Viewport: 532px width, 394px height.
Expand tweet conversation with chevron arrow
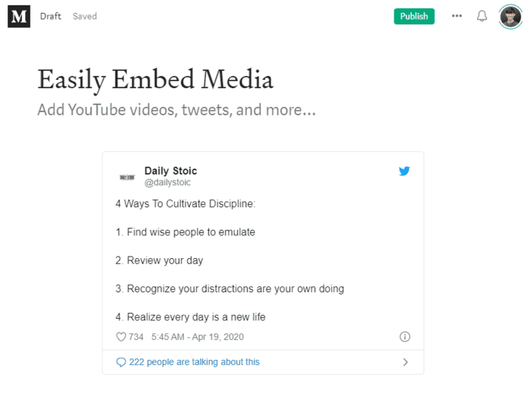[405, 362]
